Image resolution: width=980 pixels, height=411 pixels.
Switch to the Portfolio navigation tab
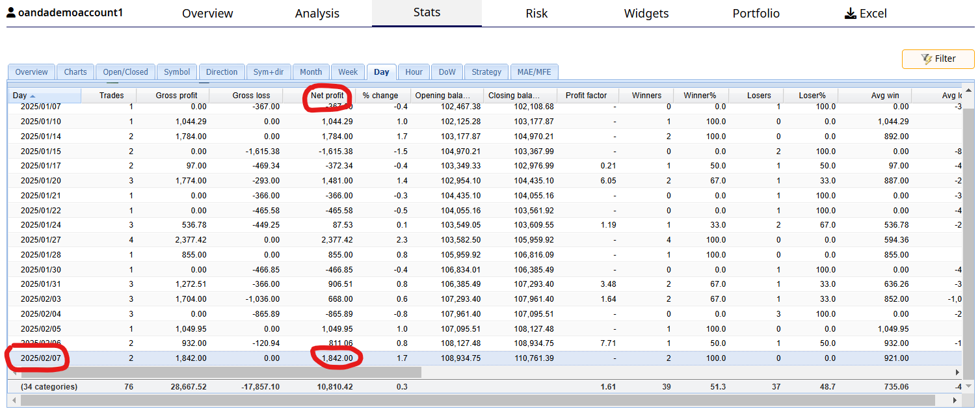tap(756, 13)
